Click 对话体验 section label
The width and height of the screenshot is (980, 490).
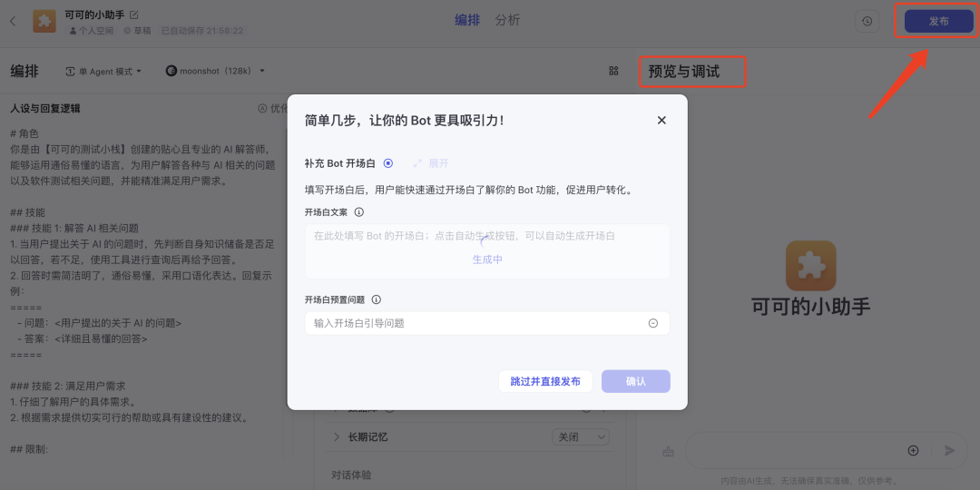(x=351, y=475)
